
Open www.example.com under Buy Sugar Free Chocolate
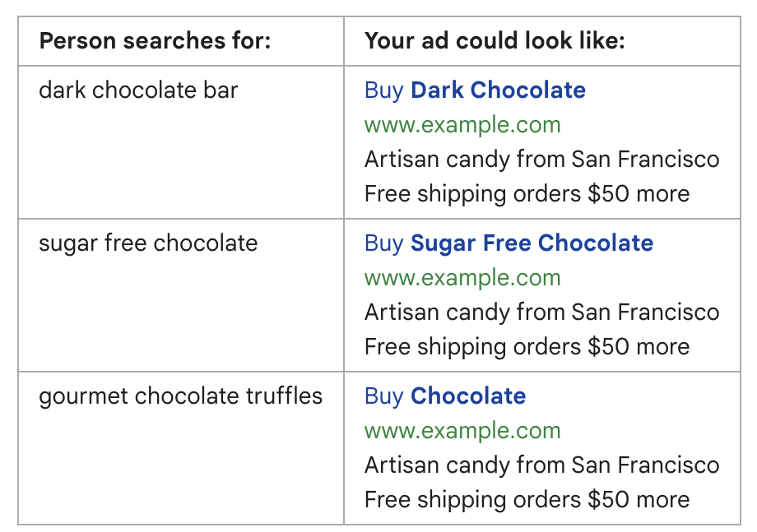click(x=462, y=278)
